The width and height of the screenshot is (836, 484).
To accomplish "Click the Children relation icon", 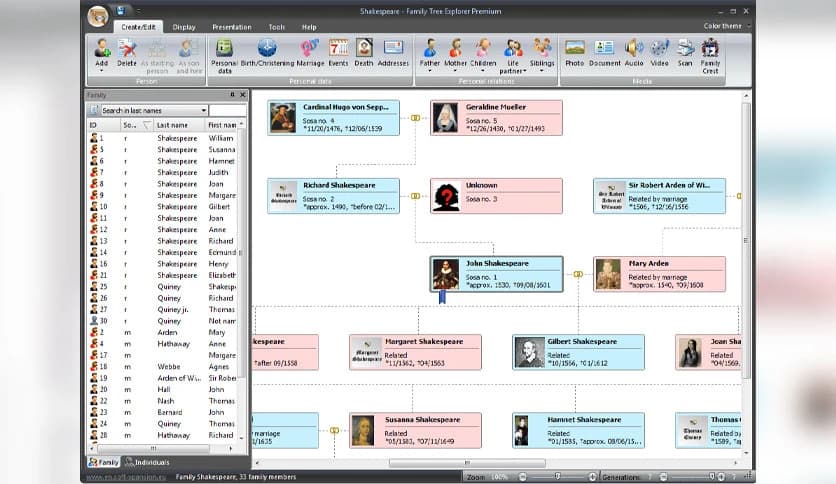I will pos(483,49).
